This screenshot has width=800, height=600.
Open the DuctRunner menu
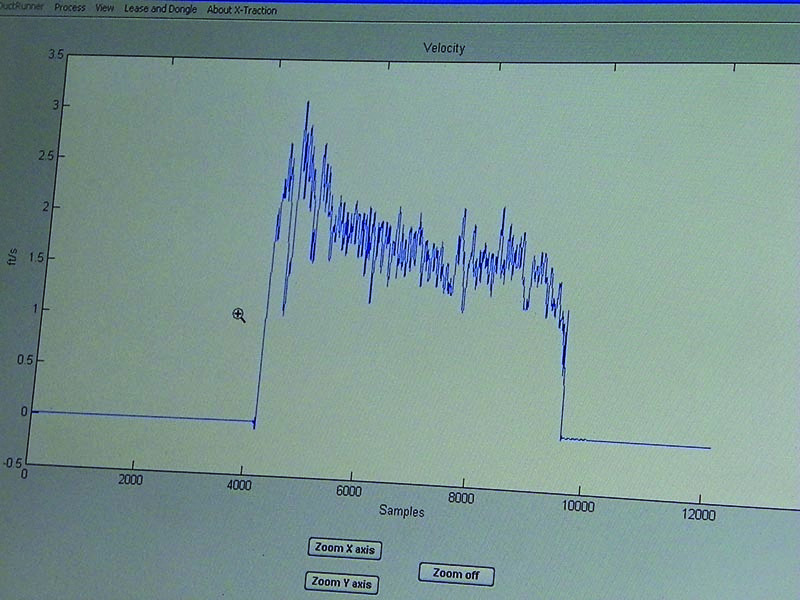pyautogui.click(x=22, y=9)
